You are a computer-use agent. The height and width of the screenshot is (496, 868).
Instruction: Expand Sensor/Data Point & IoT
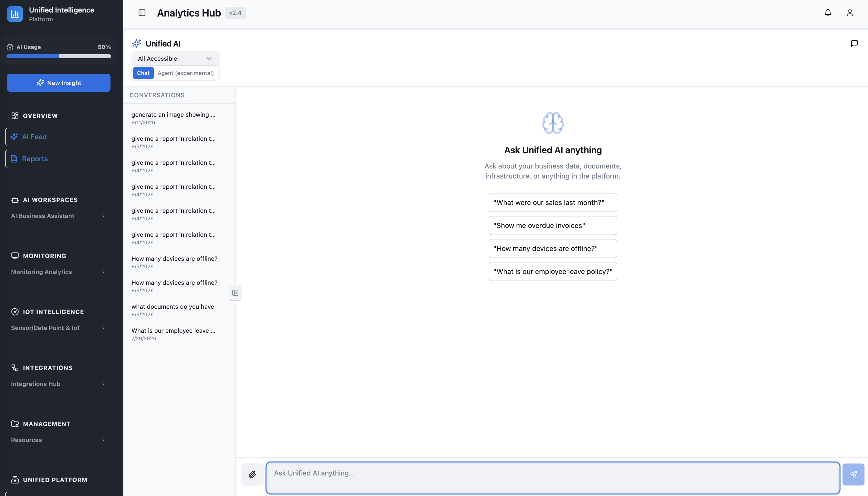(x=58, y=328)
